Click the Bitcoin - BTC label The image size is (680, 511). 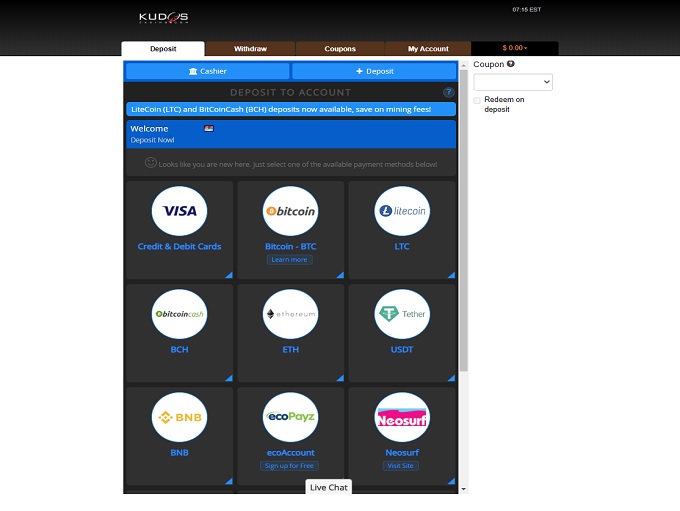pos(291,246)
